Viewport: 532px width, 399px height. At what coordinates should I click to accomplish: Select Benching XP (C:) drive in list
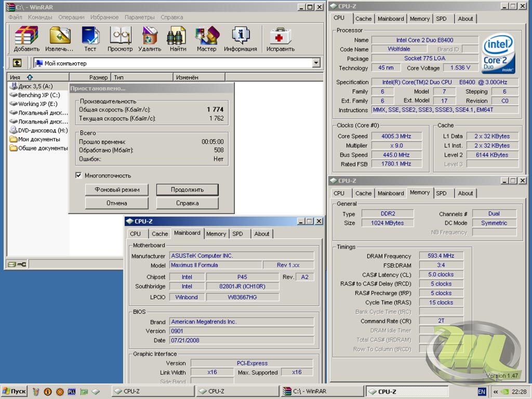pyautogui.click(x=38, y=95)
